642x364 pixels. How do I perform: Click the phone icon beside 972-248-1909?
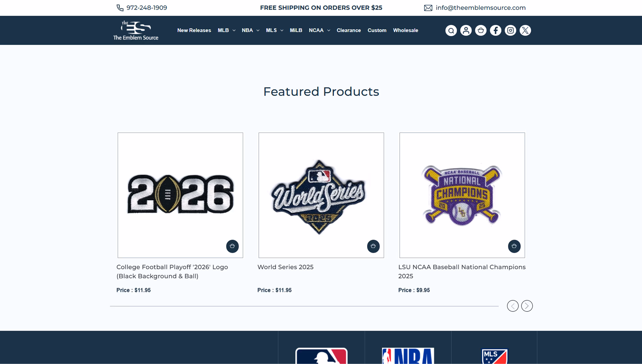(x=120, y=8)
